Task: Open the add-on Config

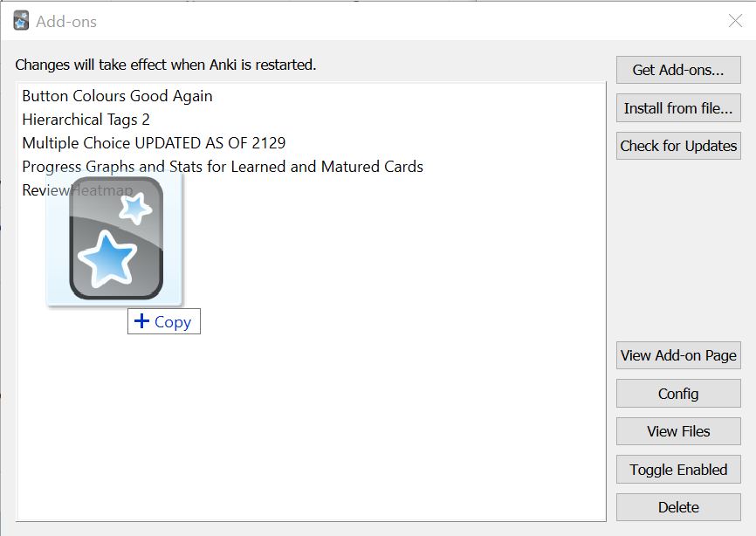Action: point(678,394)
